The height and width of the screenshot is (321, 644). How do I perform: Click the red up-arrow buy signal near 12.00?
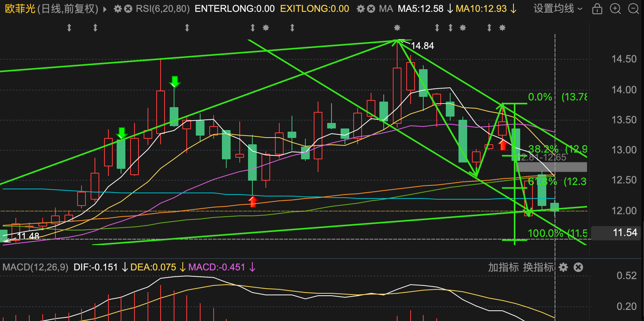pyautogui.click(x=253, y=202)
